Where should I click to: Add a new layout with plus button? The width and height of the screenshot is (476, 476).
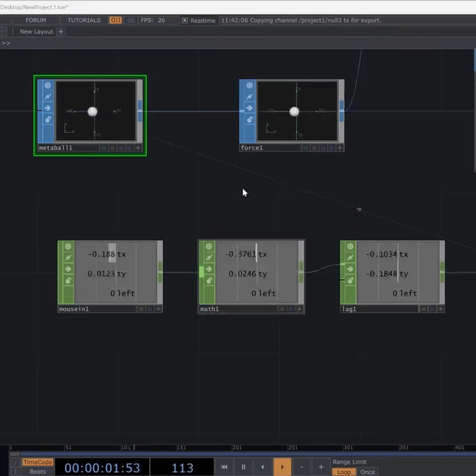click(61, 31)
